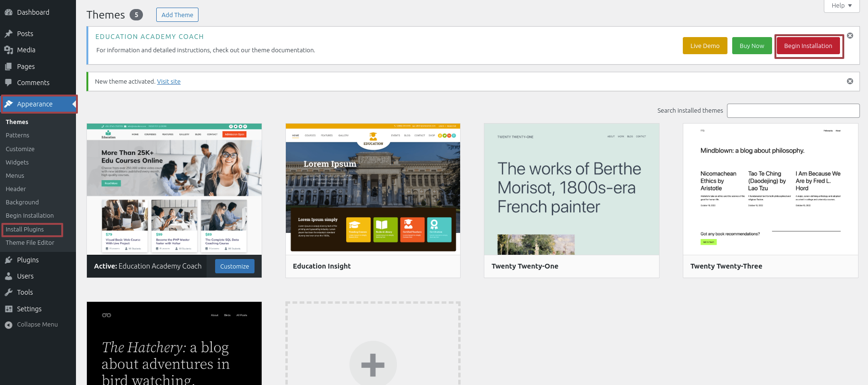Click the plus icon to add a theme
868x385 pixels.
pos(373,365)
